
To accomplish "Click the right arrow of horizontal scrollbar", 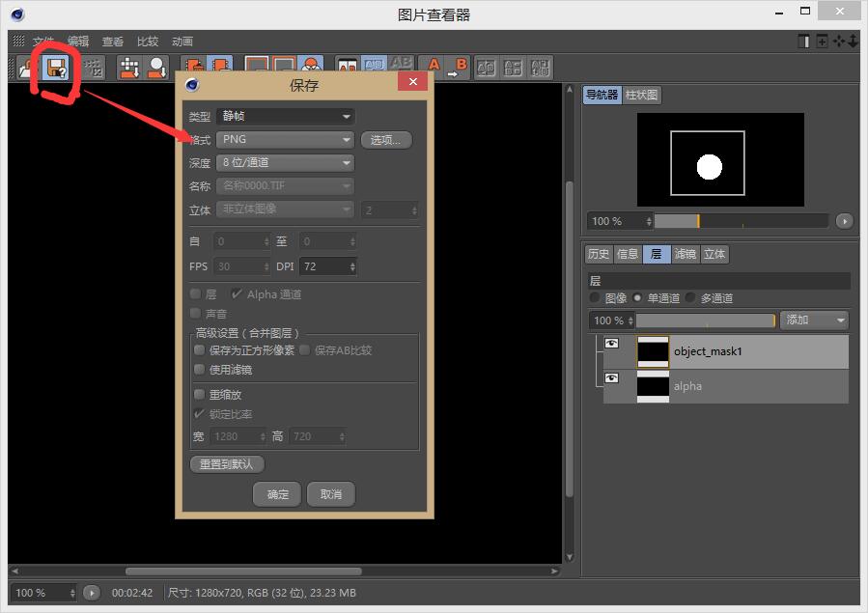I will (554, 571).
